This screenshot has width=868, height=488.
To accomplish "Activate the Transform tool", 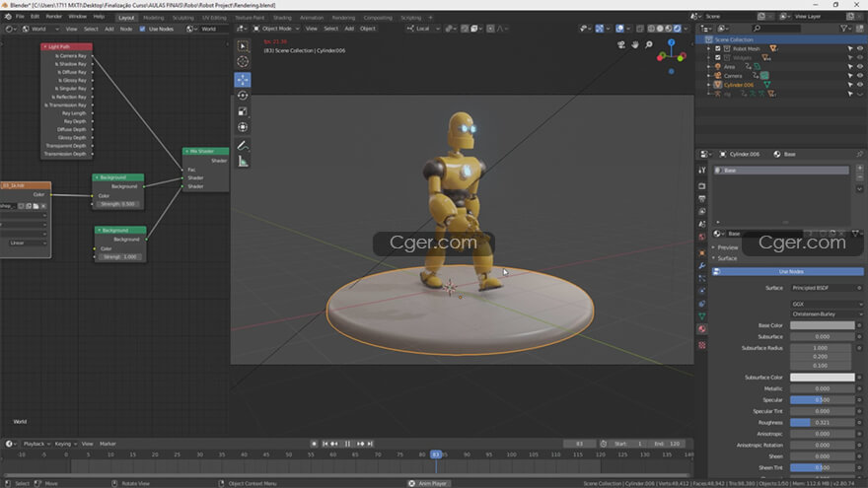I will [x=243, y=128].
